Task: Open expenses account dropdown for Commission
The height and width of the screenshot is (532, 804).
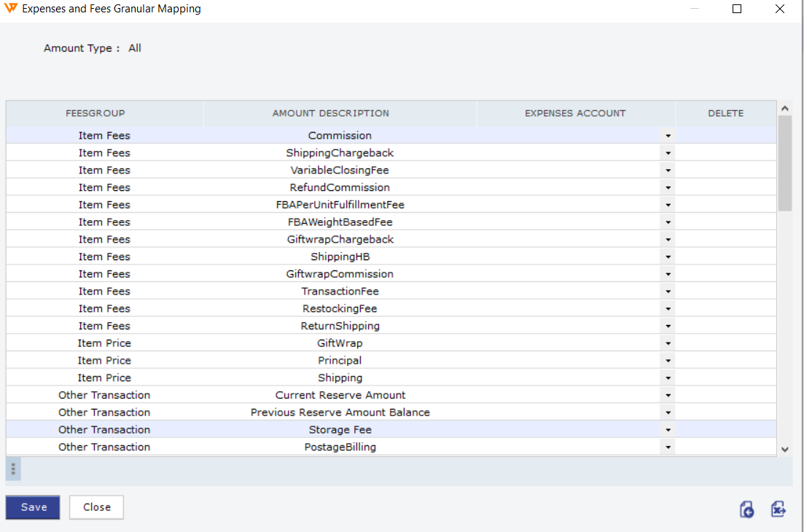Action: 668,136
